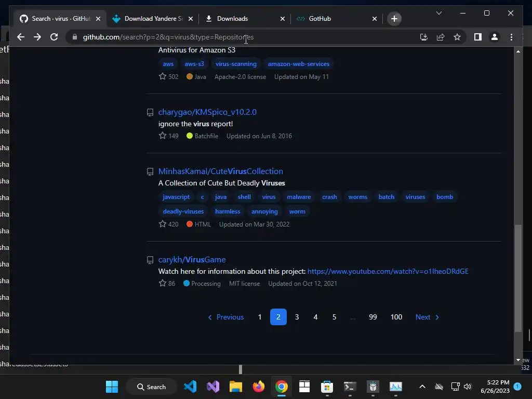Open the browser side panel
532x399 pixels.
[x=478, y=37]
